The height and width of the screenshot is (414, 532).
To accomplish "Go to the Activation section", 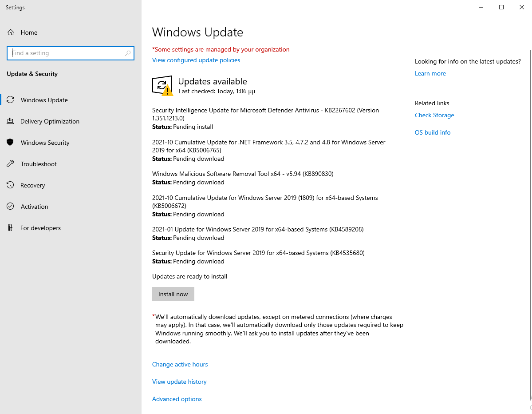I will point(34,207).
